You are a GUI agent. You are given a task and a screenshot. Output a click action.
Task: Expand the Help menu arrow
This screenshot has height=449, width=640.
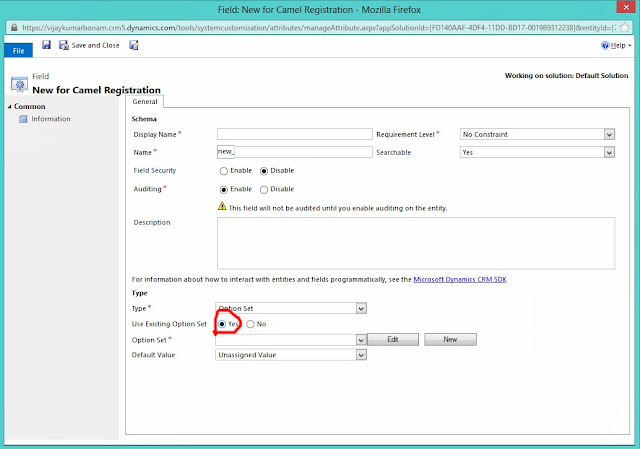(x=629, y=46)
